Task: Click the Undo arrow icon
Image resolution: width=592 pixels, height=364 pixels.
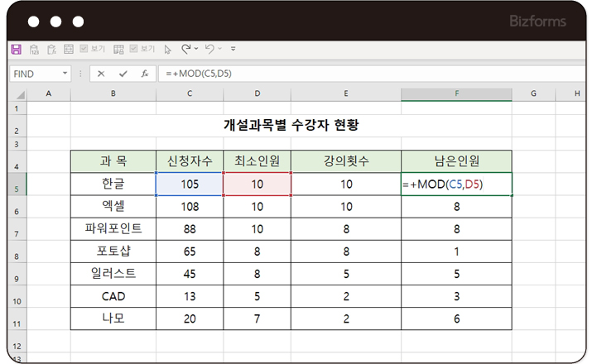Action: click(209, 49)
